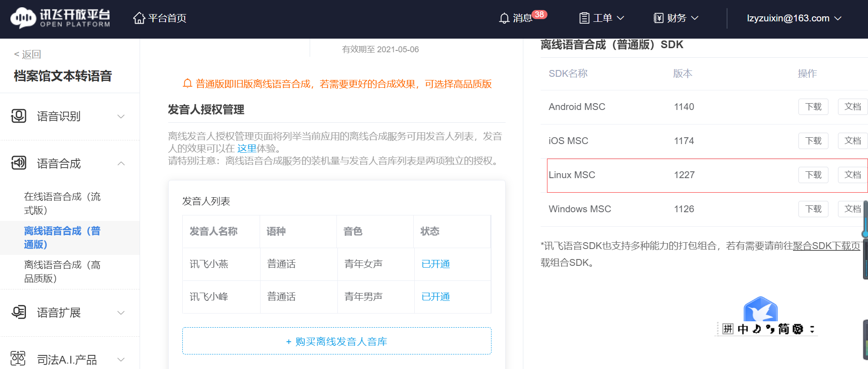Open the input method bar options arrow

[812, 329]
